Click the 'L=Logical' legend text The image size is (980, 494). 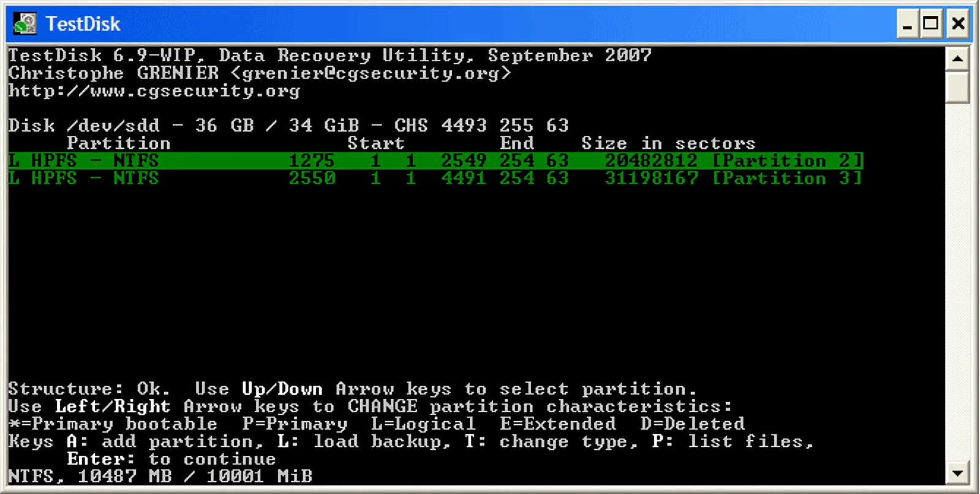pyautogui.click(x=423, y=424)
